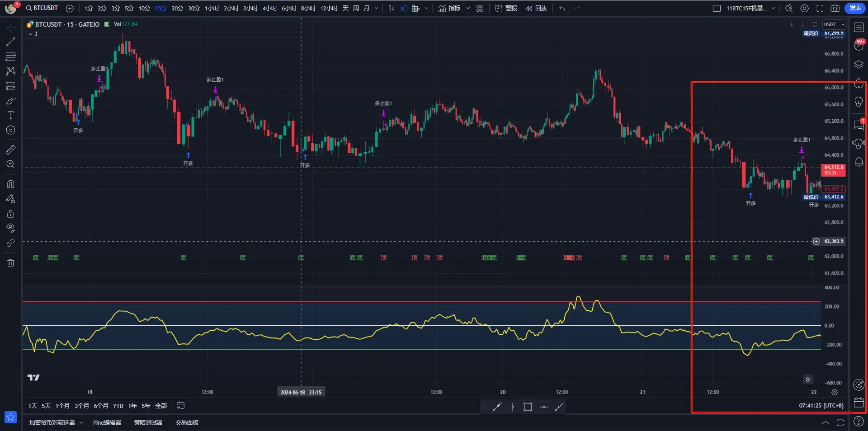Open symbol search for BTCUSDT

pos(42,8)
